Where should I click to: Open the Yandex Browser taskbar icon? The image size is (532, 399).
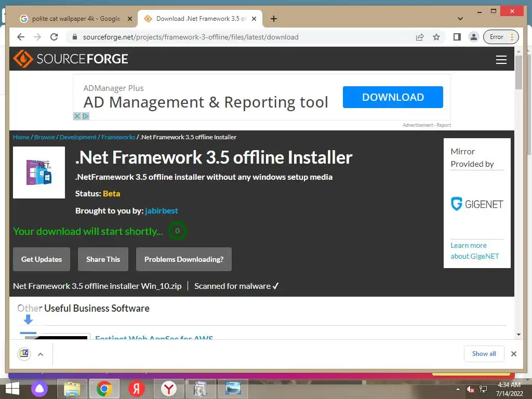pos(169,389)
